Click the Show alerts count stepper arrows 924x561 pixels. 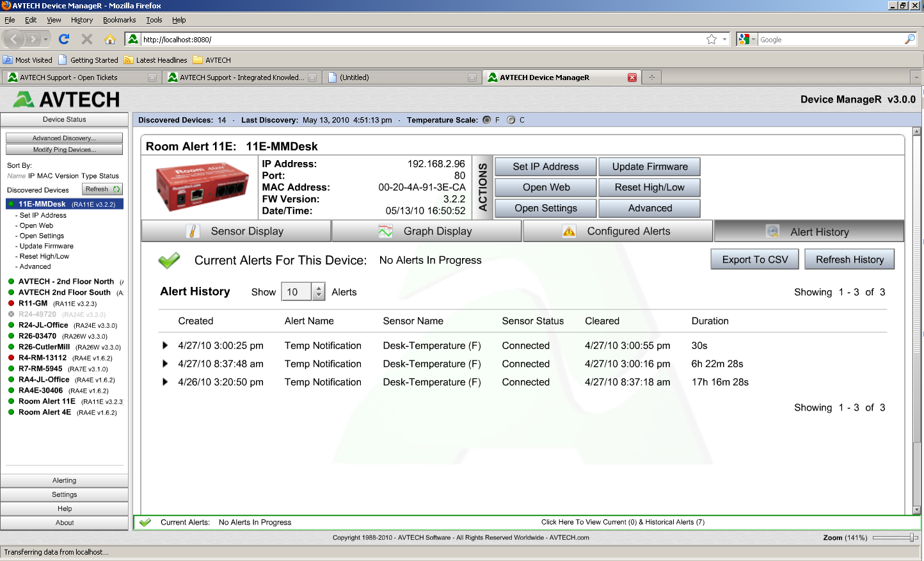[x=319, y=292]
